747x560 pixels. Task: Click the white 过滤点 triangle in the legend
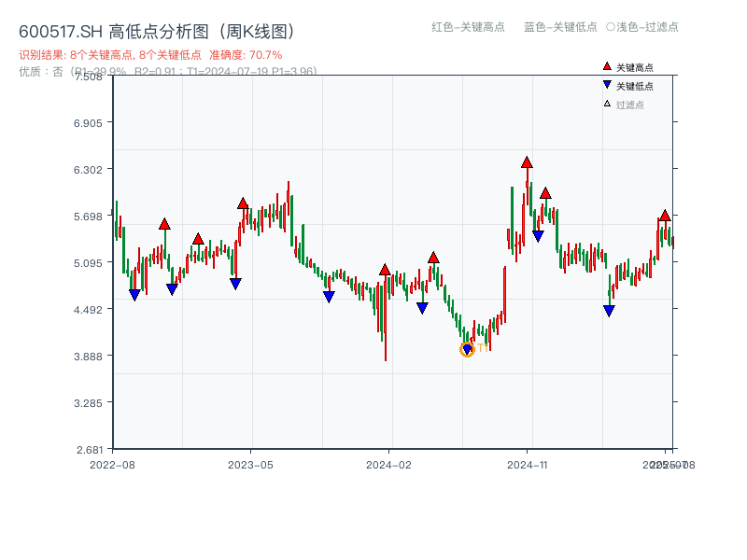(x=607, y=104)
